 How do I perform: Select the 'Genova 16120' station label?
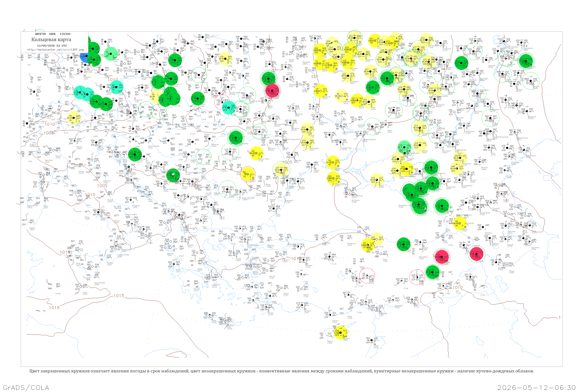click(58, 157)
